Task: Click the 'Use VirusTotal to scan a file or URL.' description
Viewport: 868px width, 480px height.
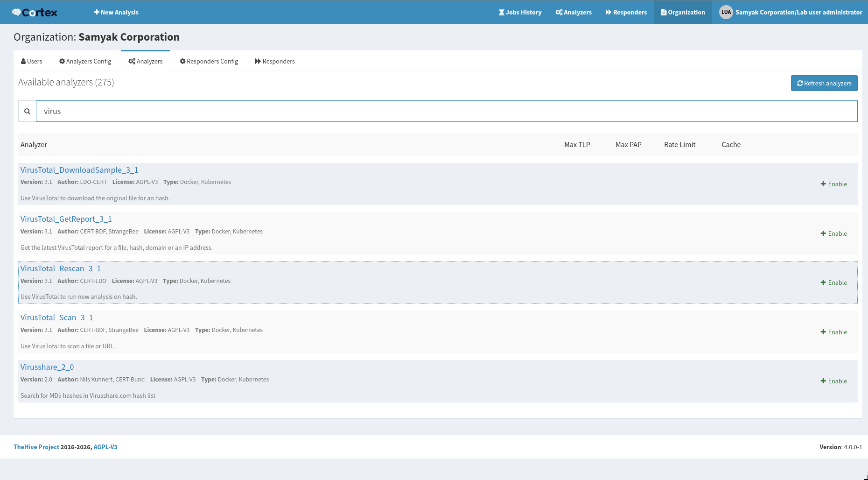Action: point(68,346)
